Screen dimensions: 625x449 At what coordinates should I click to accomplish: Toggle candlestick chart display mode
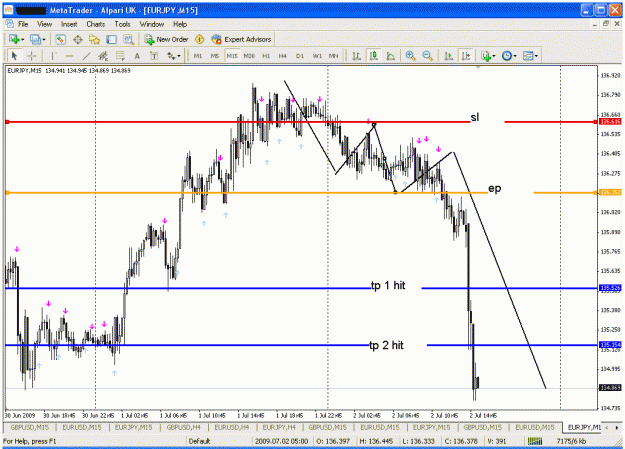coord(374,56)
